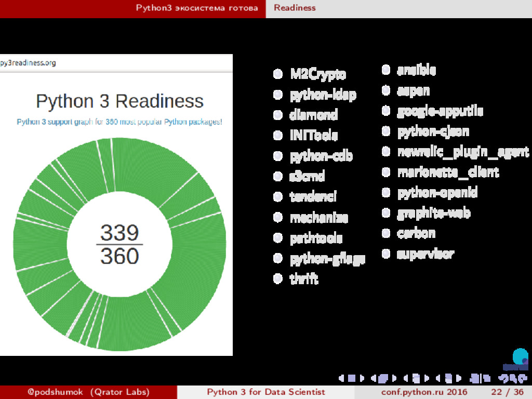
Task: Click the 'pathtools' list item
Action: [x=316, y=238]
